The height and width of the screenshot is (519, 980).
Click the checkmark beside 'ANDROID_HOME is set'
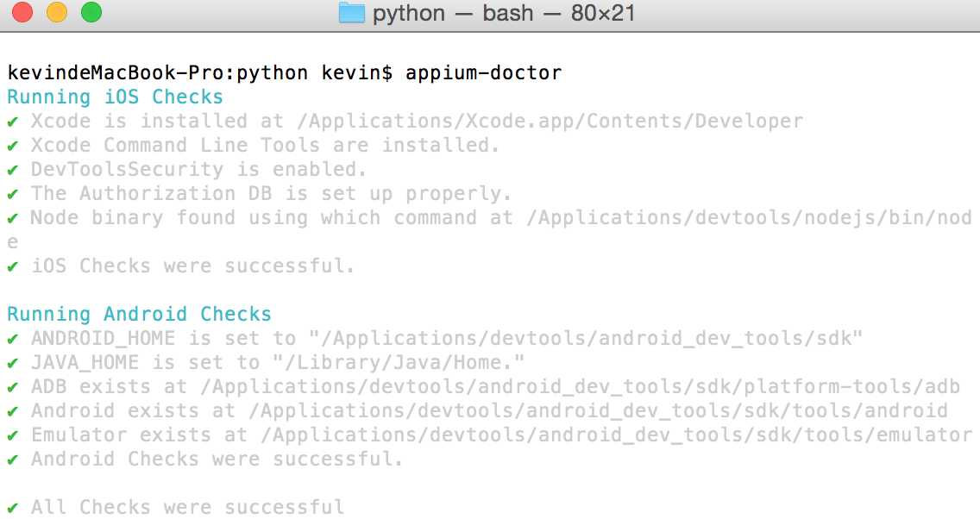(x=12, y=339)
